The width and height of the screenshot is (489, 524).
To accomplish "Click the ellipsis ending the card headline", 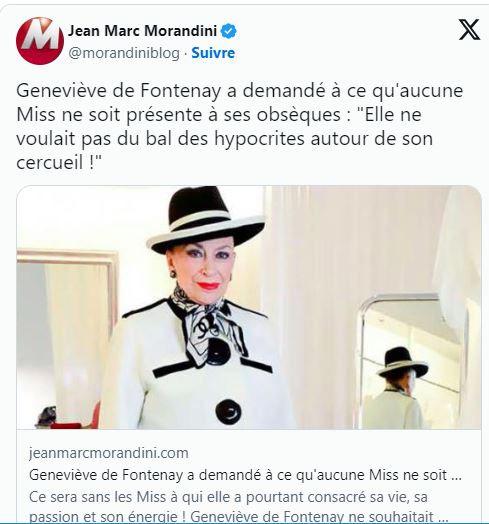I will [456, 476].
